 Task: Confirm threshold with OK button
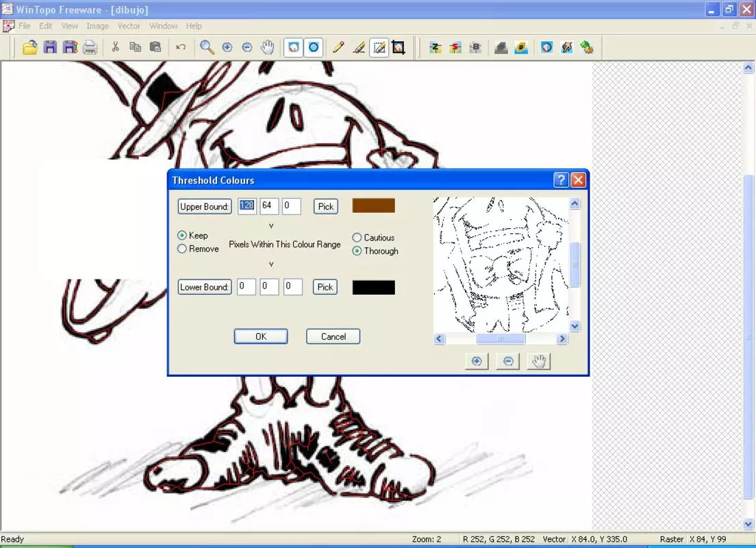(x=261, y=336)
